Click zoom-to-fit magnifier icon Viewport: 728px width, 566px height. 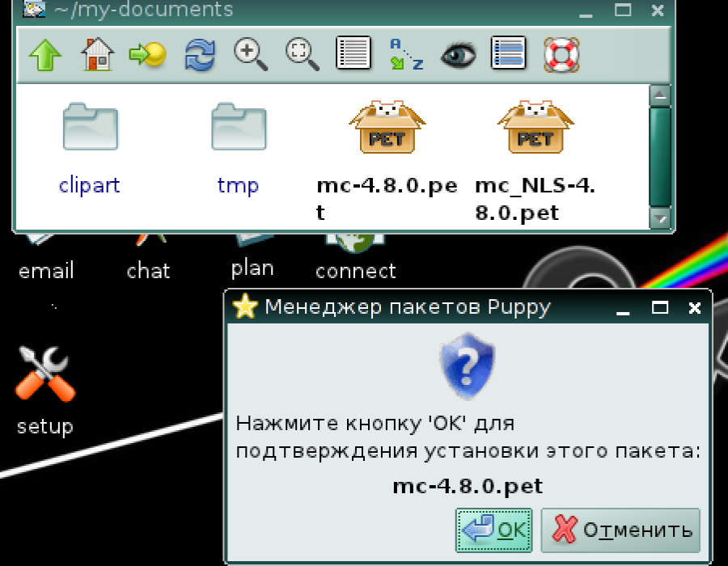tap(303, 55)
